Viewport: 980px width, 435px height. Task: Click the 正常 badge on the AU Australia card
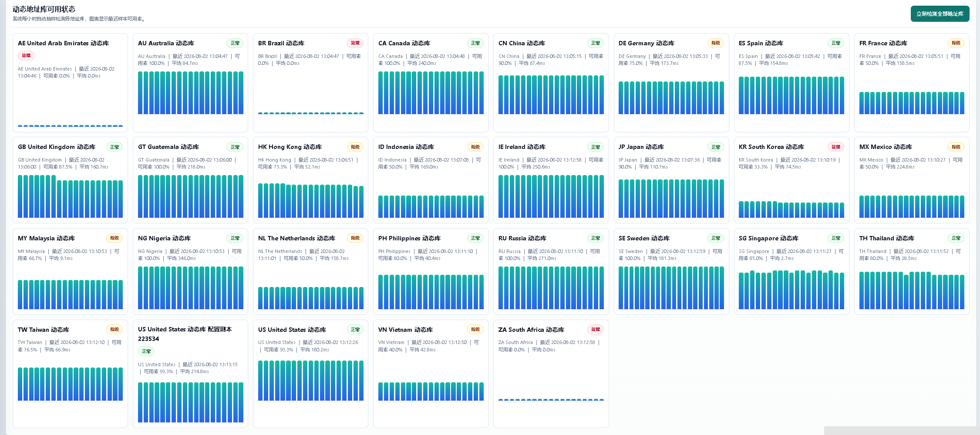point(235,43)
